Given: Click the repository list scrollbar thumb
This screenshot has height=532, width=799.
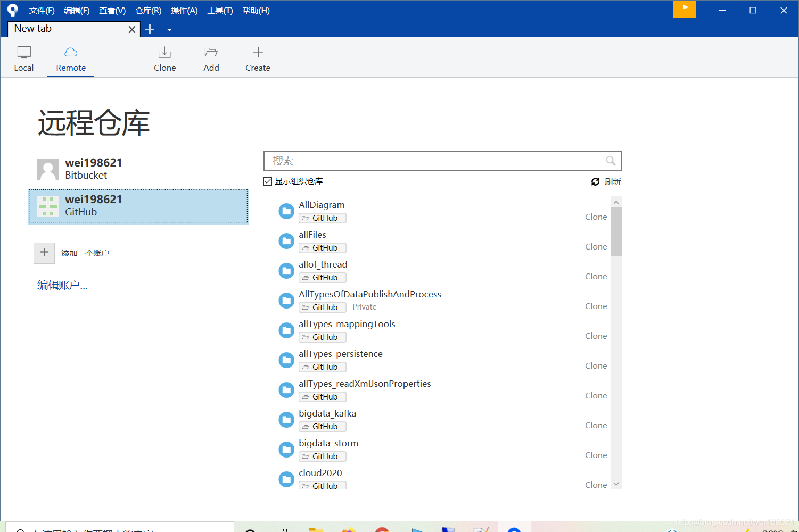Looking at the screenshot, I should pyautogui.click(x=616, y=232).
